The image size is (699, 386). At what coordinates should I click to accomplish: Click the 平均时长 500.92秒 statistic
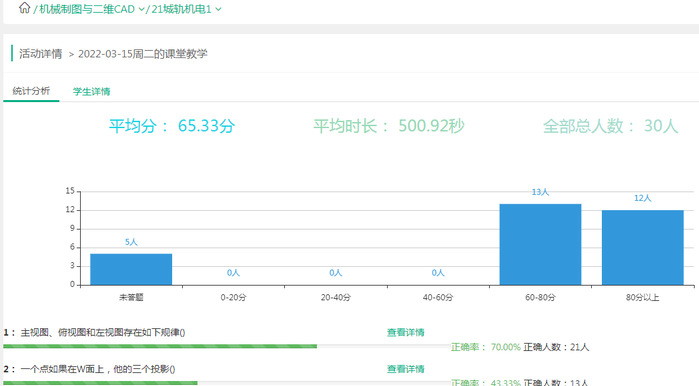[389, 126]
